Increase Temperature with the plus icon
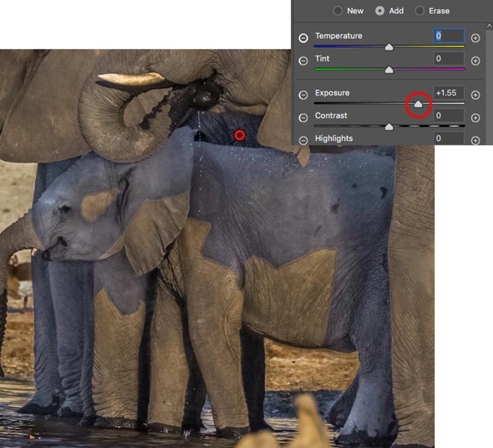The width and height of the screenshot is (493, 448). tap(475, 38)
